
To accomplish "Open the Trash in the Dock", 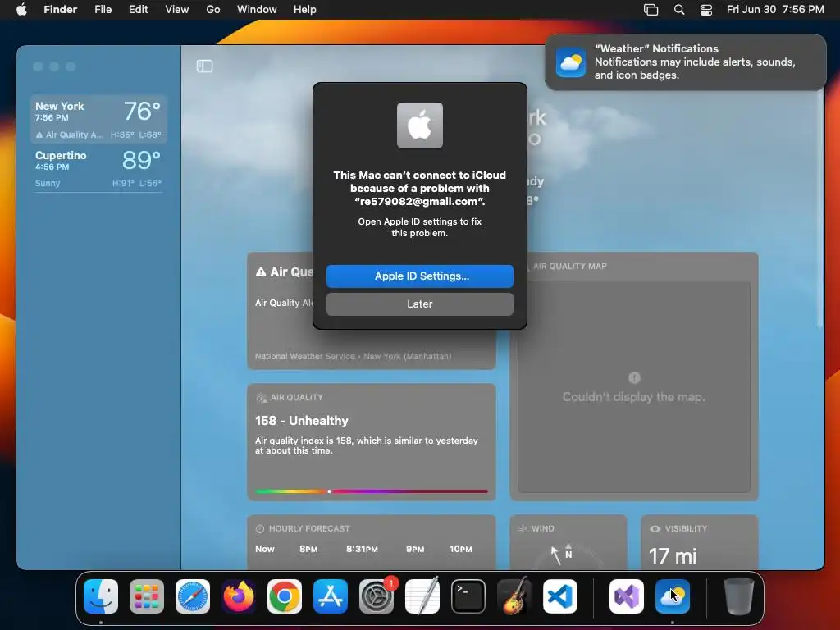I will 739,596.
